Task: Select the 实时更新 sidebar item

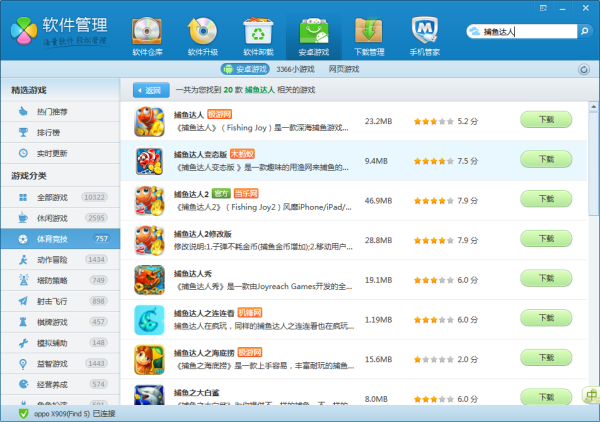Action: pyautogui.click(x=60, y=153)
